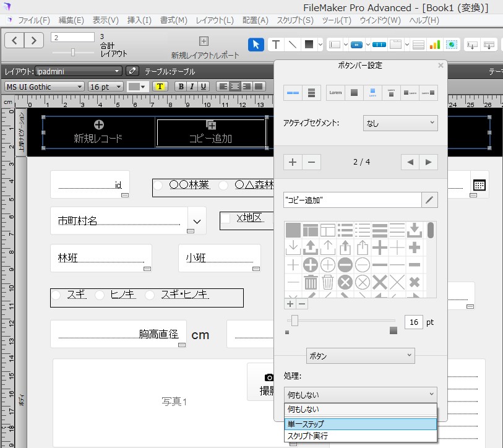Select the Field/Control tool
Screen dimensions: 503x448
point(335,45)
